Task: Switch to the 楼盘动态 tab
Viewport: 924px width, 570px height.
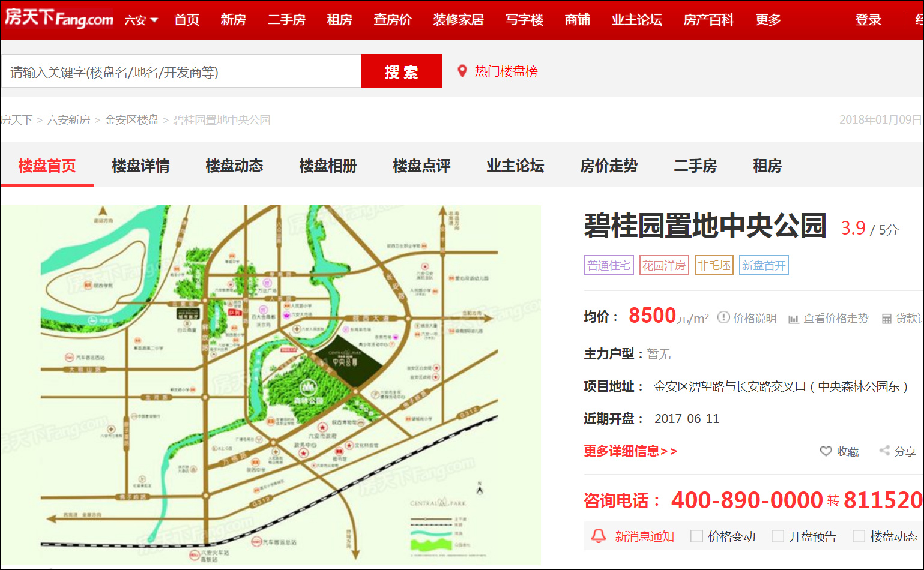Action: point(234,166)
